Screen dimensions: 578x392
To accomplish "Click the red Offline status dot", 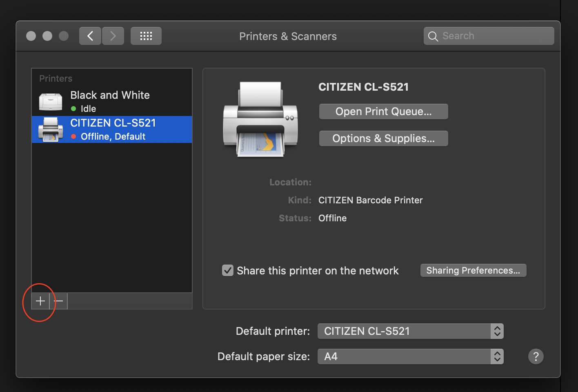I will click(73, 136).
